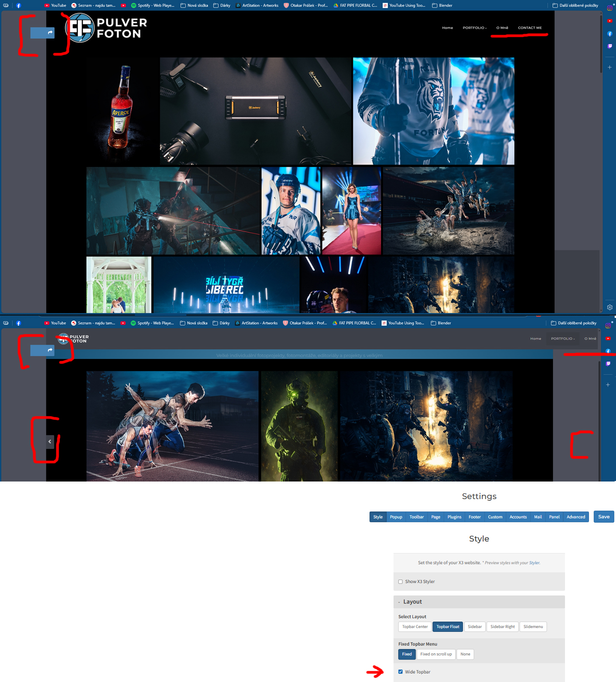Open Další oblíbené položky folder in top bookmarks bar

(575, 6)
